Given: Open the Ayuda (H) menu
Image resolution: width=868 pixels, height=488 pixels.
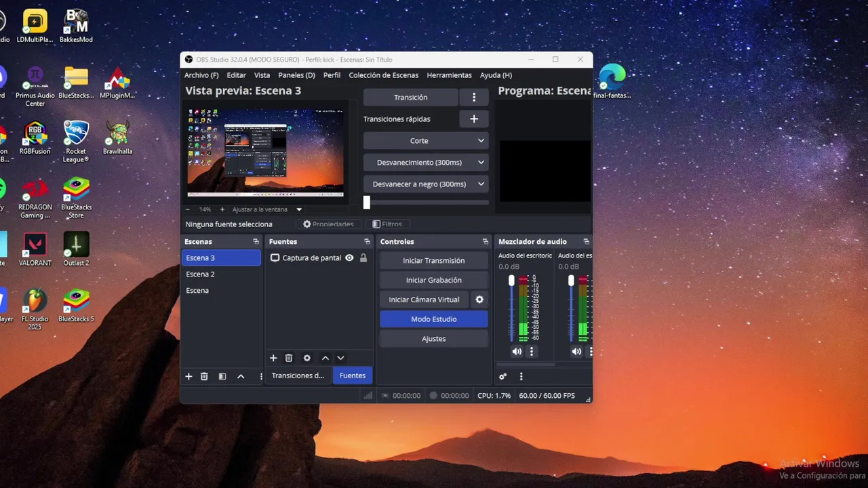Looking at the screenshot, I should point(496,75).
